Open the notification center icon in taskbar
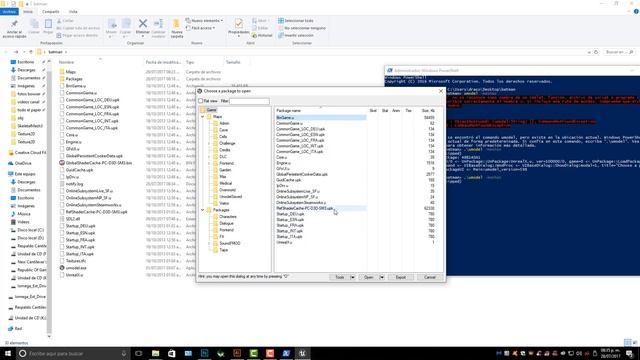Screen dimensions: 640x360 coord(630,353)
